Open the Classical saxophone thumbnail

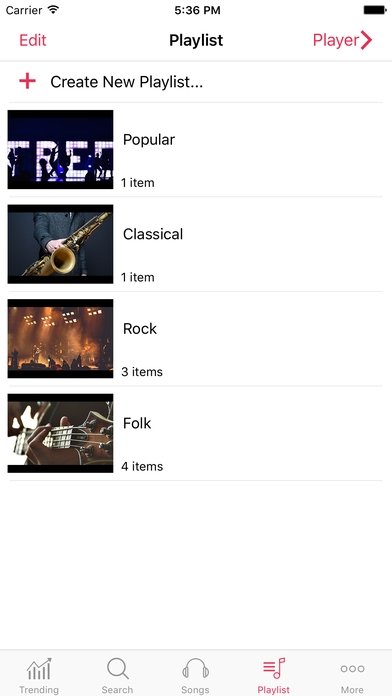point(60,244)
